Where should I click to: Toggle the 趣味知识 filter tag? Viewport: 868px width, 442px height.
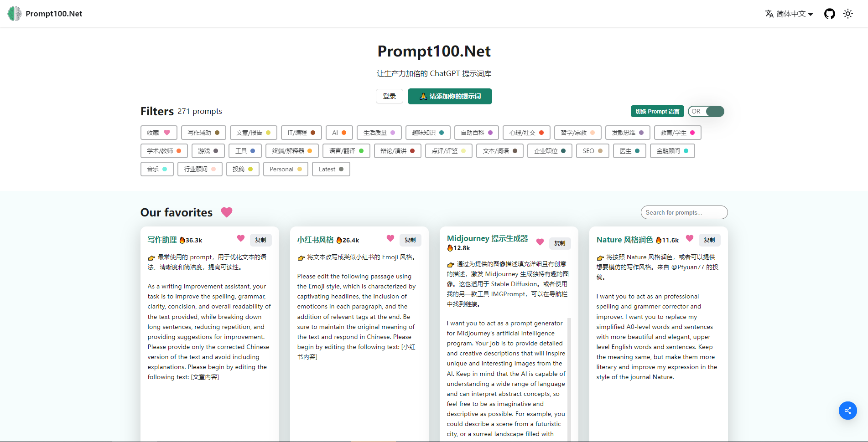click(428, 133)
